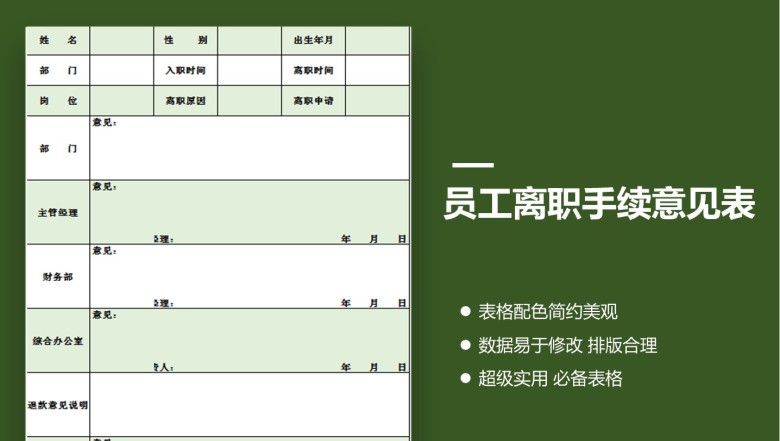Select the empty cell right of 出生年月
The width and height of the screenshot is (780, 441).
[378, 40]
